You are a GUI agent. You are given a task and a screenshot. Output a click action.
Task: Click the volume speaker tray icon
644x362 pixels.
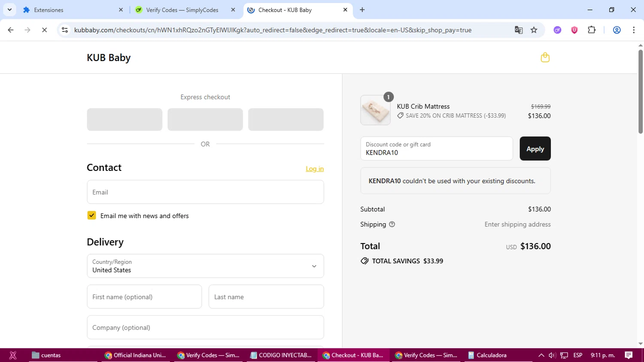click(552, 355)
